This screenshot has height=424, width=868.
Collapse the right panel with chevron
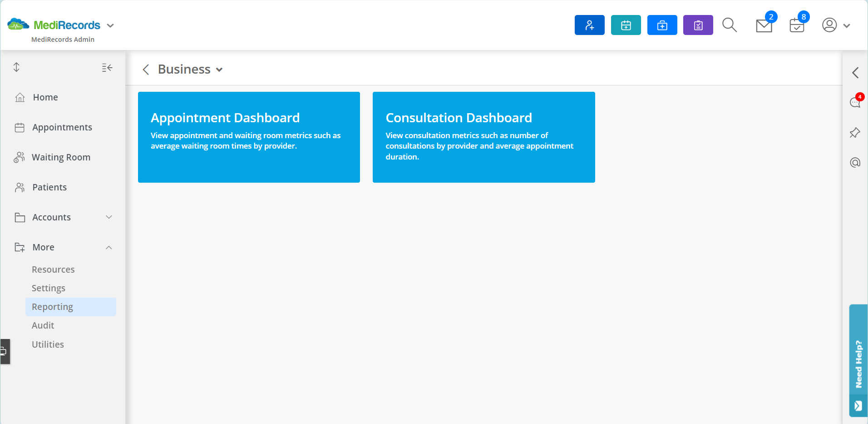pyautogui.click(x=855, y=73)
